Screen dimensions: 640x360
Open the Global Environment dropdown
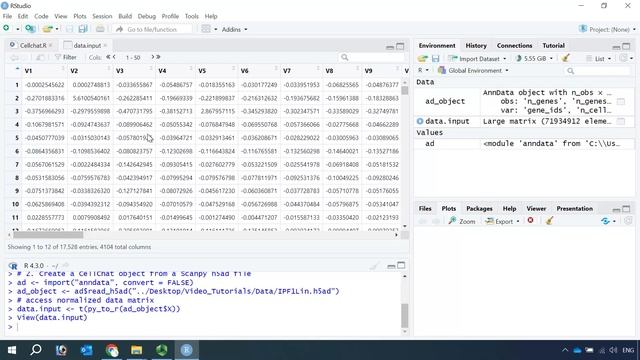point(473,71)
